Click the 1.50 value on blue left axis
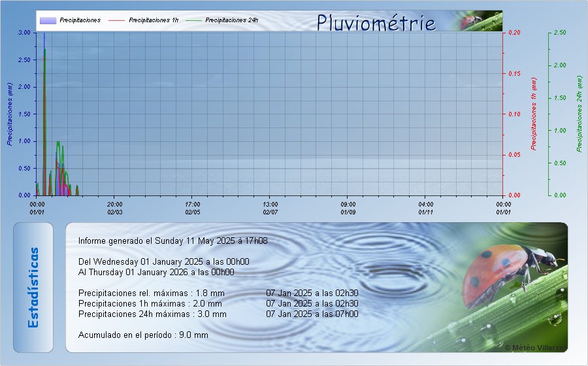Viewport: 588px width, 366px height. [x=24, y=114]
